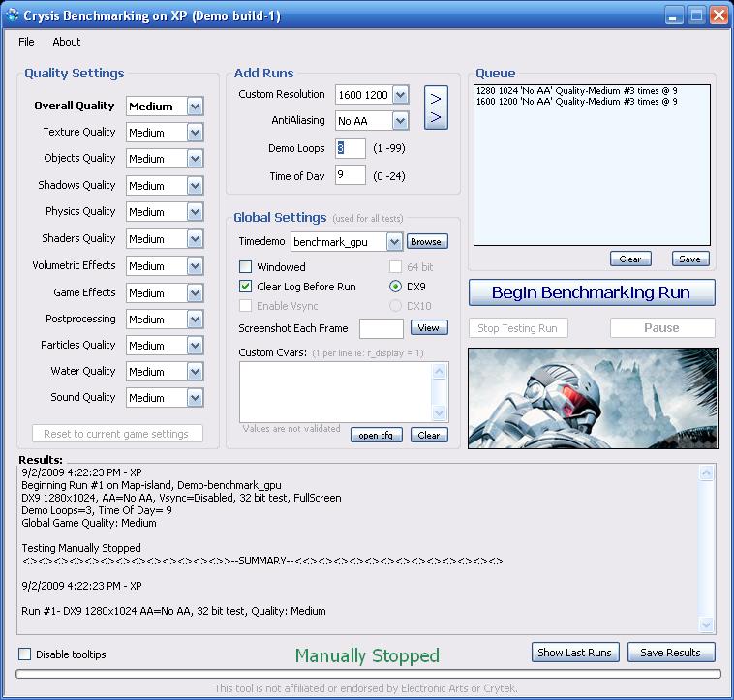
Task: Expand Shaders Quality dropdown
Action: (196, 239)
